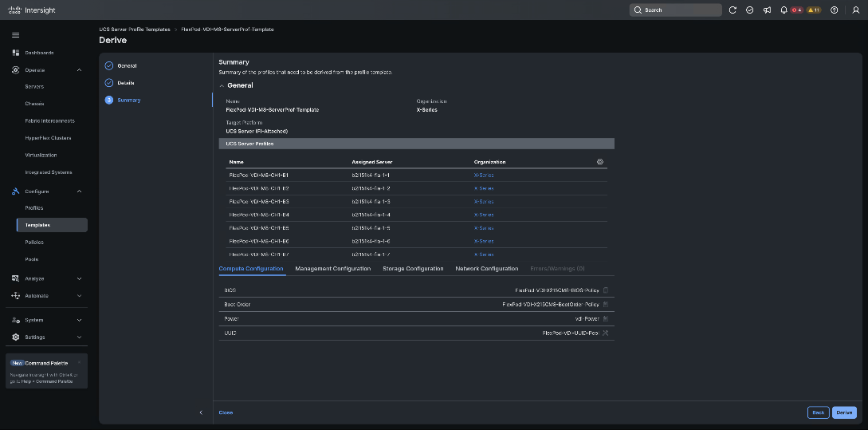Click the Back button
868x430 pixels.
tap(818, 412)
